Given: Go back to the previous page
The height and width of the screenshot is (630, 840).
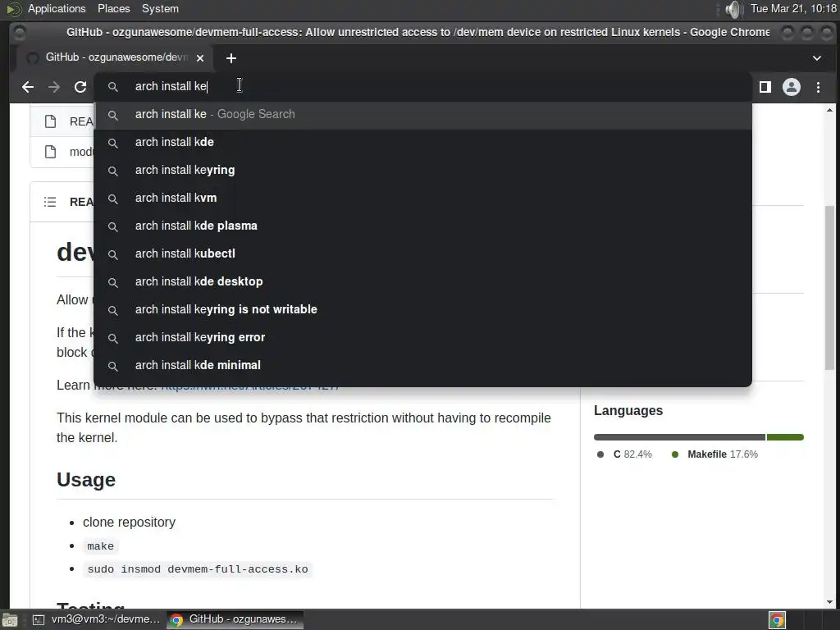Looking at the screenshot, I should coord(28,87).
